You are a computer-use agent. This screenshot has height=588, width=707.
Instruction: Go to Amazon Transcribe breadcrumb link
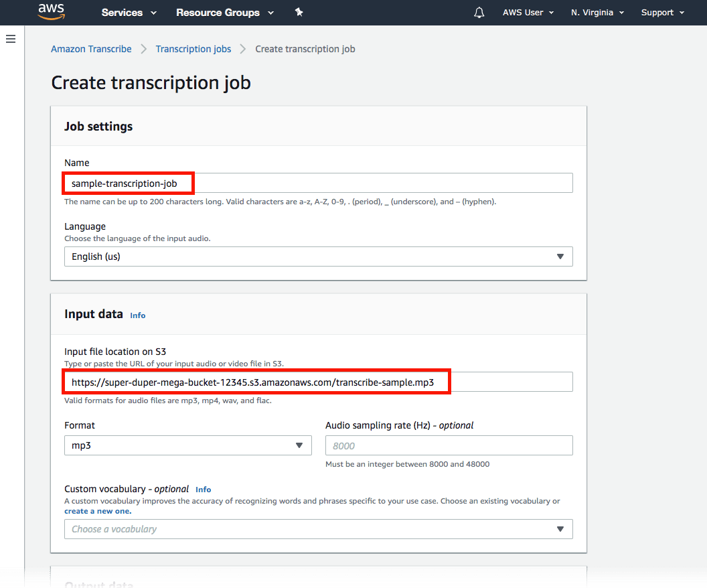(x=91, y=49)
